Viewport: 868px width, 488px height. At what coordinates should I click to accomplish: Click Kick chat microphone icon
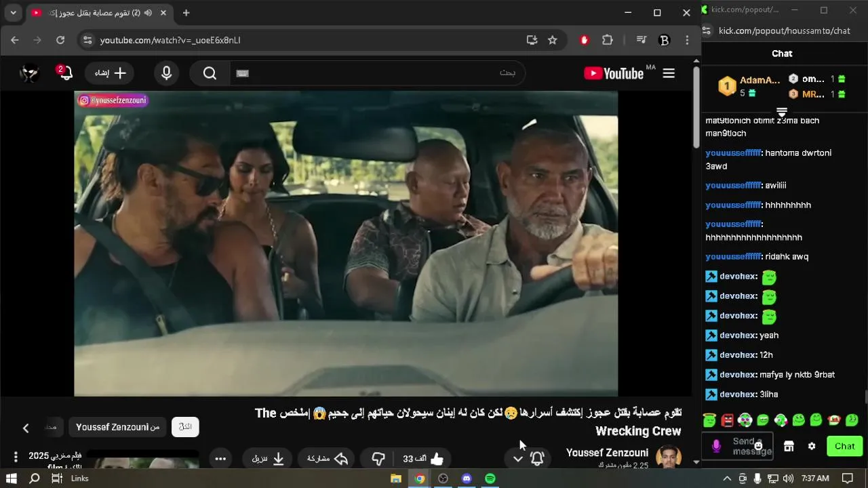(x=716, y=446)
